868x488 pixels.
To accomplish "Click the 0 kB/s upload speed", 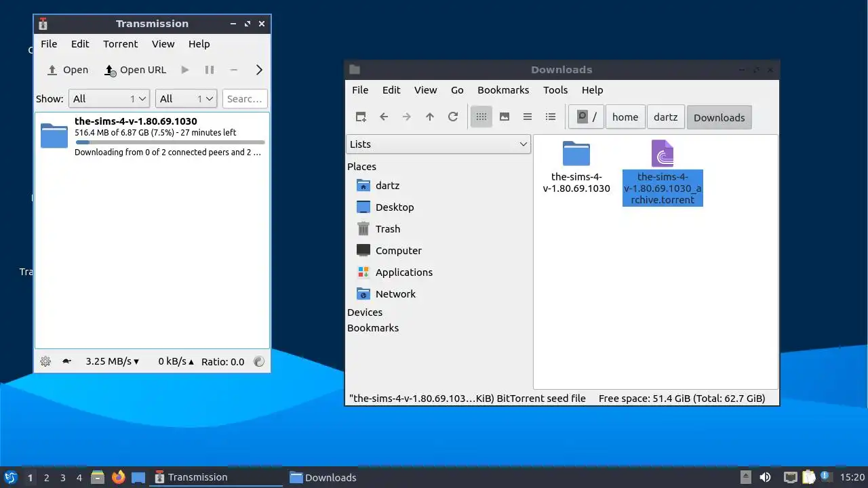I will click(x=176, y=361).
